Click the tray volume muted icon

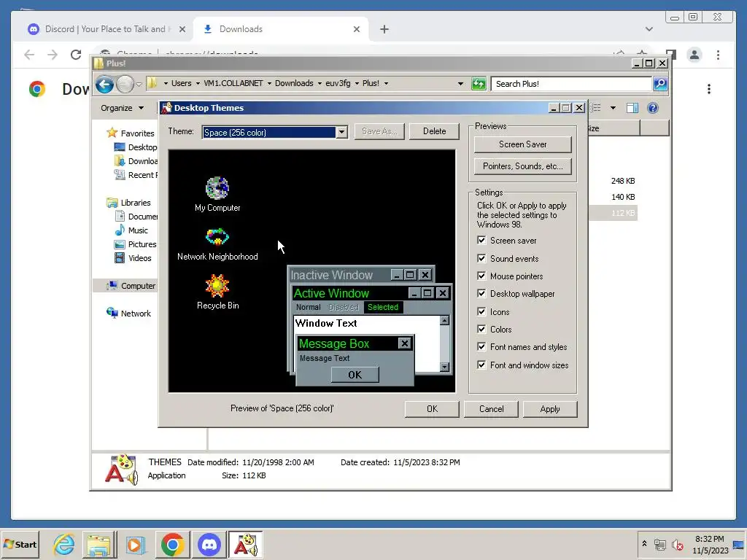tap(678, 545)
